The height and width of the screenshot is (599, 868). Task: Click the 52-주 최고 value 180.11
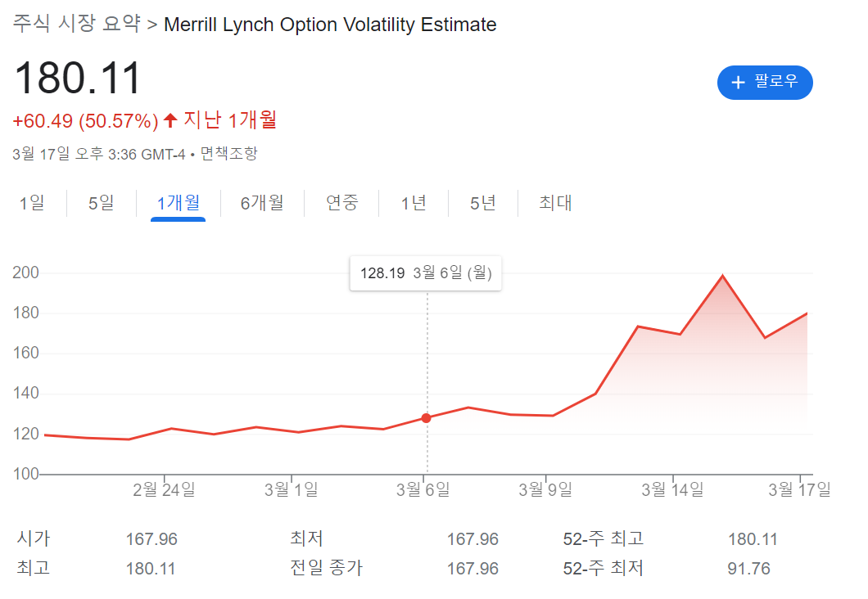tap(753, 538)
